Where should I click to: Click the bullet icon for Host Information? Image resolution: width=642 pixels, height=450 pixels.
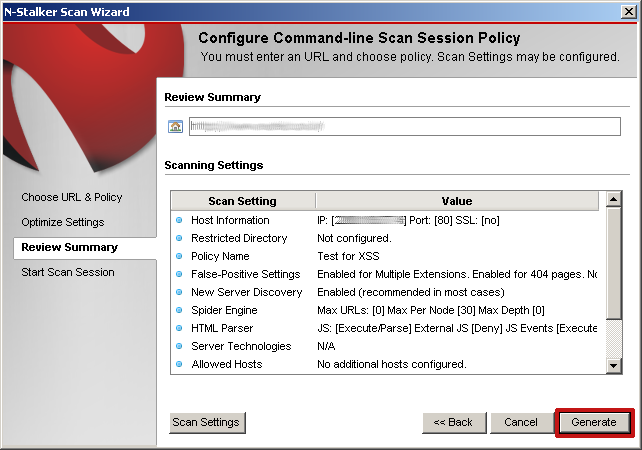179,220
